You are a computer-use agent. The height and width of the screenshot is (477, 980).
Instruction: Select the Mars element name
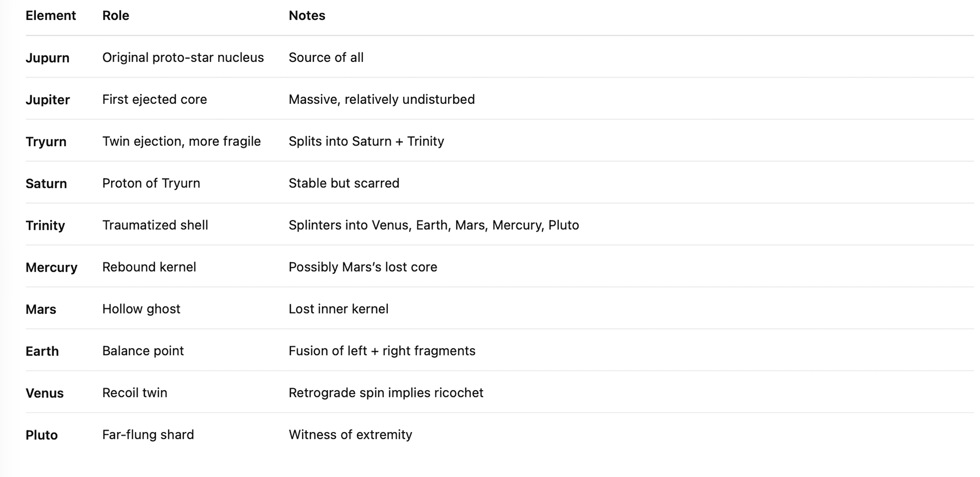tap(41, 309)
